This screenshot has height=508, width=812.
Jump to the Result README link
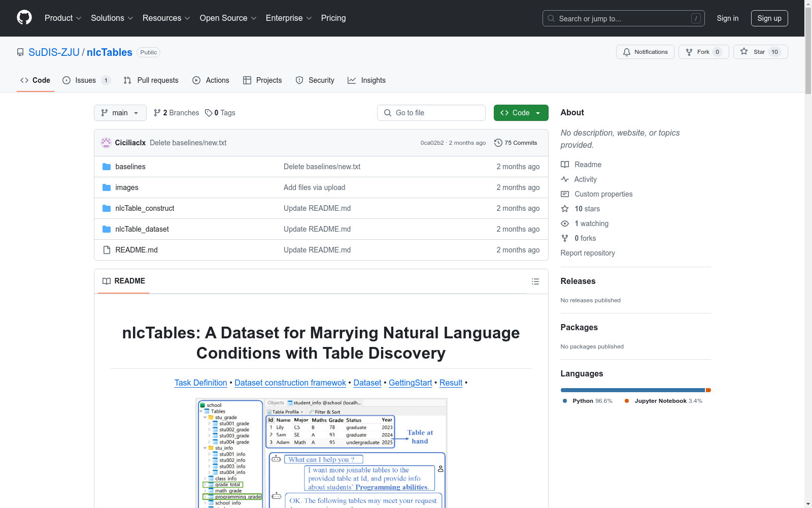[451, 383]
